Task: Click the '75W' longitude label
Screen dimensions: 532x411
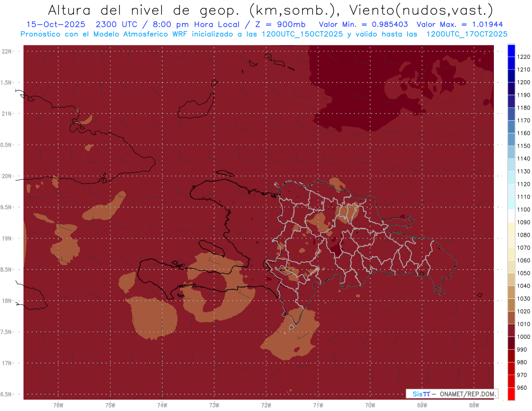Action: coord(110,405)
